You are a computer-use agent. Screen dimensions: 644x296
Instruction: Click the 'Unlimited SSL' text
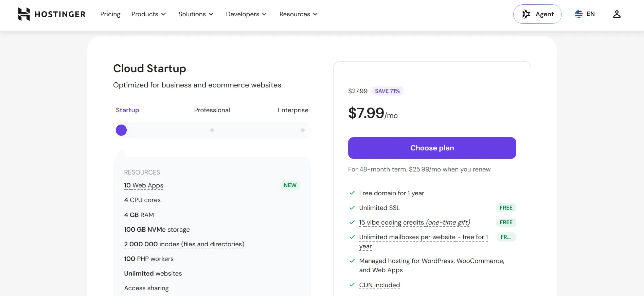click(x=379, y=208)
